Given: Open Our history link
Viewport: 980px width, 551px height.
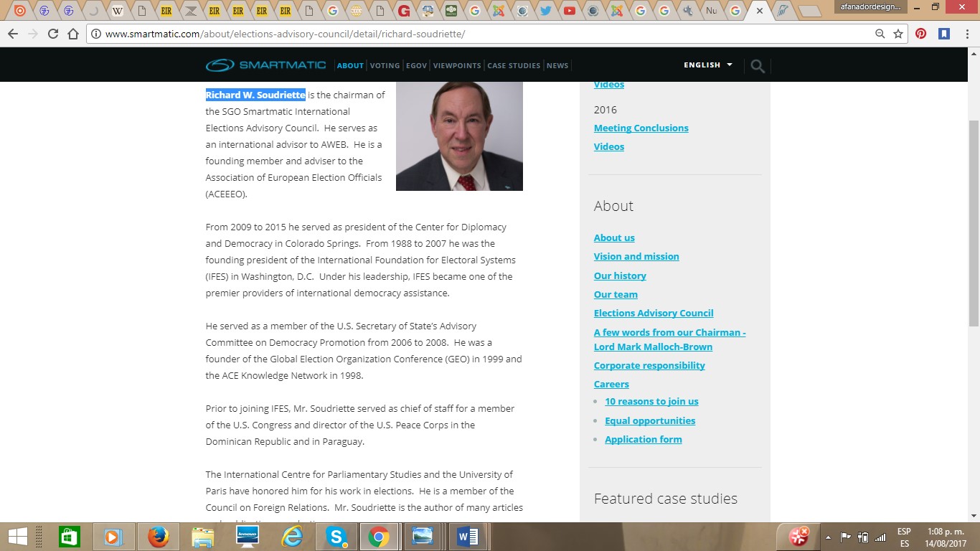Looking at the screenshot, I should click(620, 276).
